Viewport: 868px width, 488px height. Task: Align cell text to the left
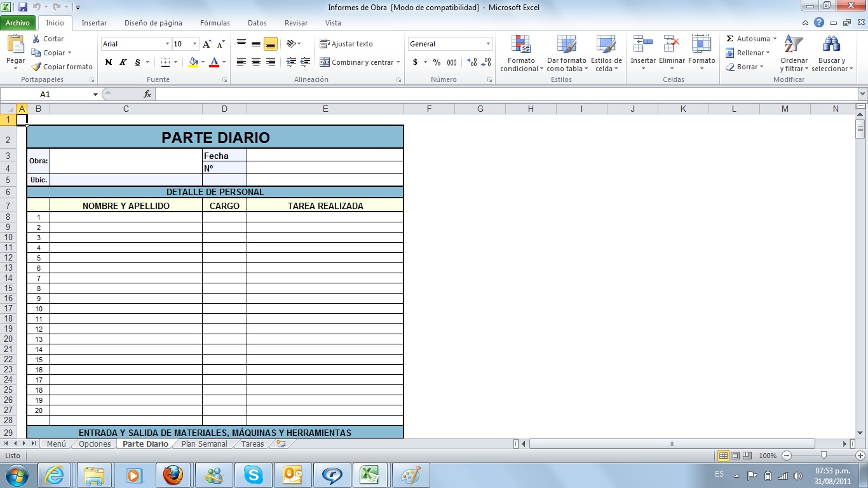point(241,62)
